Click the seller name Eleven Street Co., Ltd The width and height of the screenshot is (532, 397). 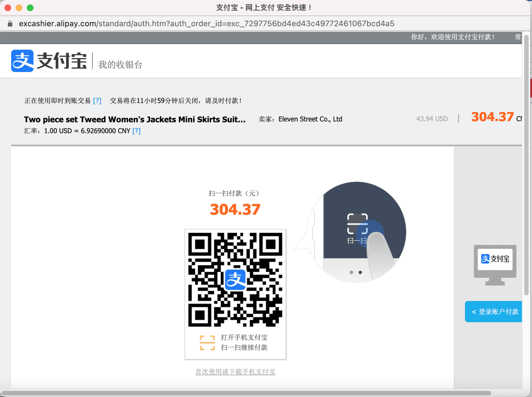[310, 119]
